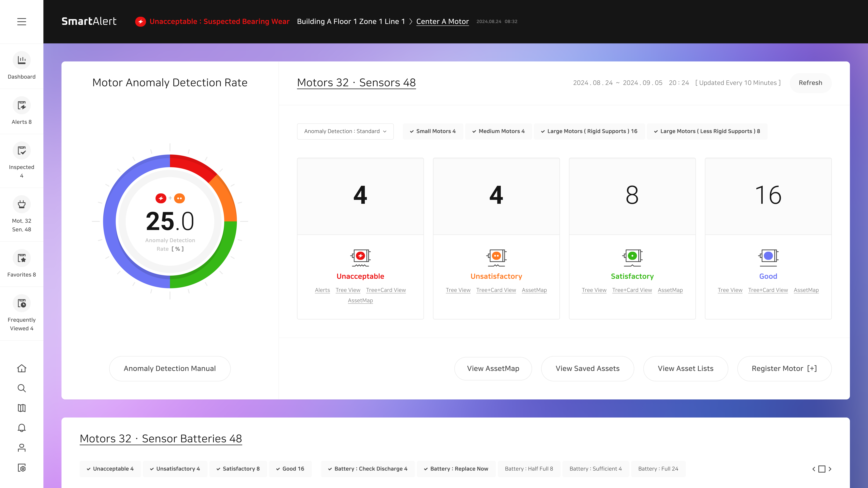Click the red alert icon in header

click(140, 22)
